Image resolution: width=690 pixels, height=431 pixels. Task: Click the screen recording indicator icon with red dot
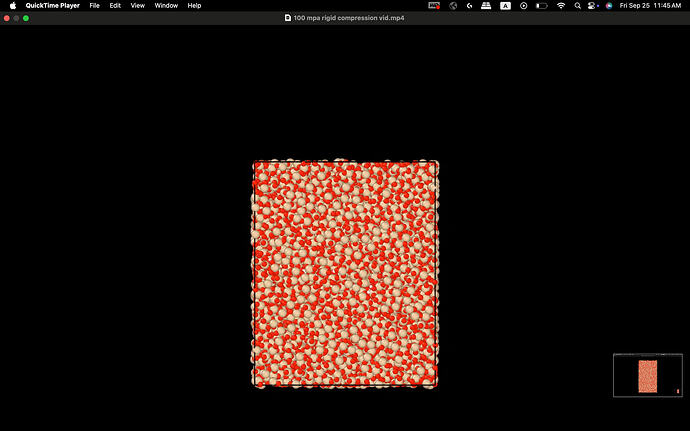coord(434,6)
